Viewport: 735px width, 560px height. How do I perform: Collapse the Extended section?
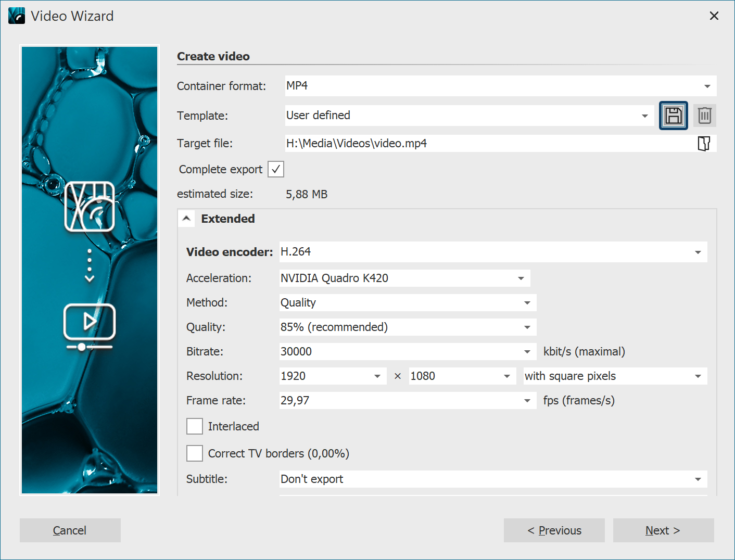[x=186, y=219]
